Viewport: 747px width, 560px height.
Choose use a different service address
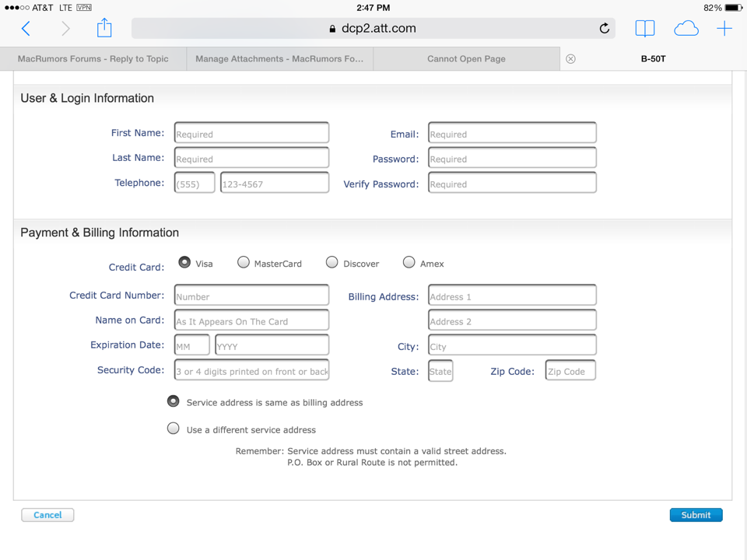coord(174,429)
